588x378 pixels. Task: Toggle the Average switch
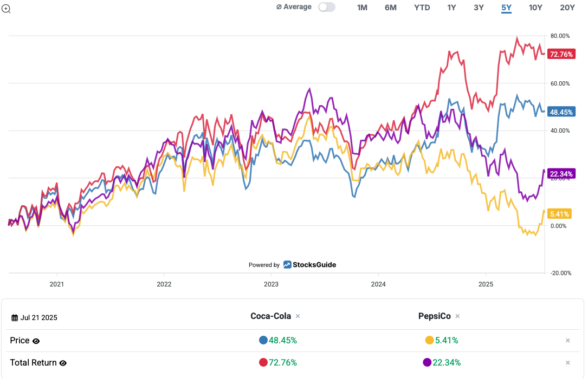pyautogui.click(x=327, y=7)
